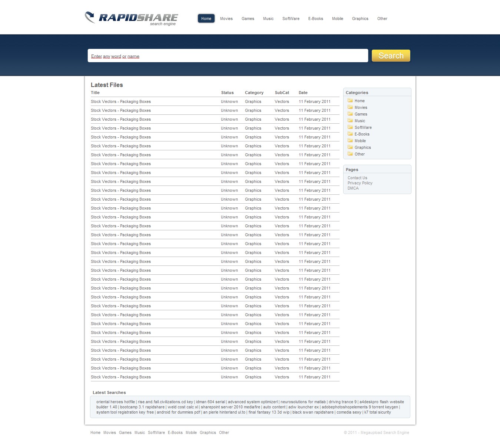Image resolution: width=500 pixels, height=448 pixels.
Task: Open Mobile link in the footer
Action: pyautogui.click(x=191, y=432)
